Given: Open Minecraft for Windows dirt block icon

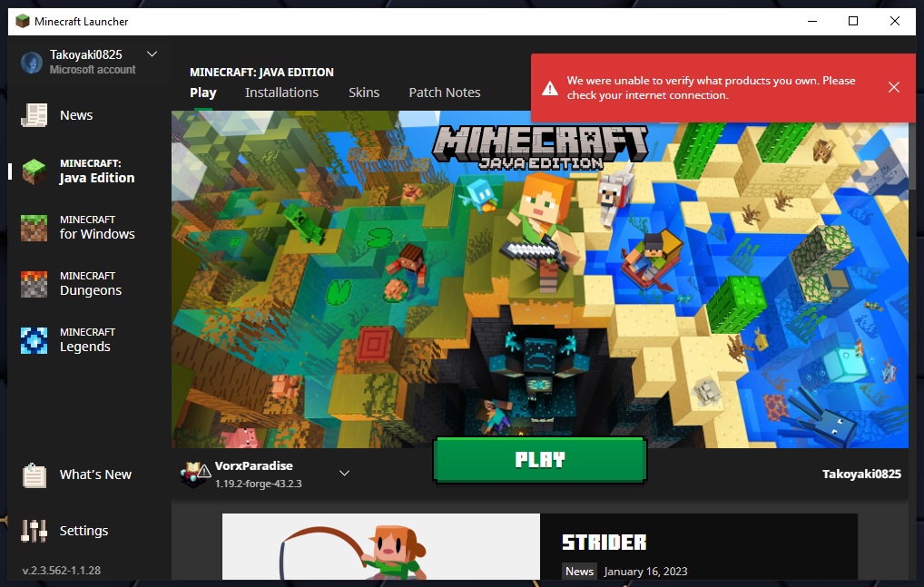Looking at the screenshot, I should [34, 228].
